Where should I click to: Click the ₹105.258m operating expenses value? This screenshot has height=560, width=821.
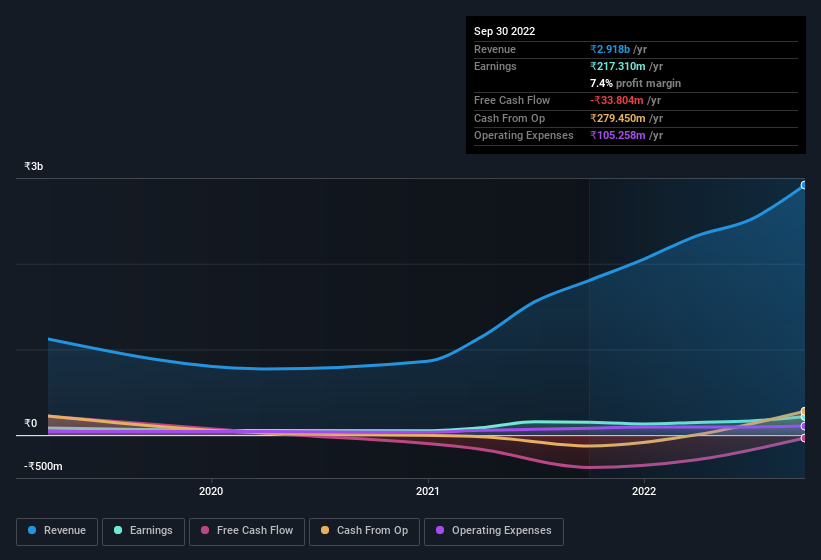coord(617,135)
